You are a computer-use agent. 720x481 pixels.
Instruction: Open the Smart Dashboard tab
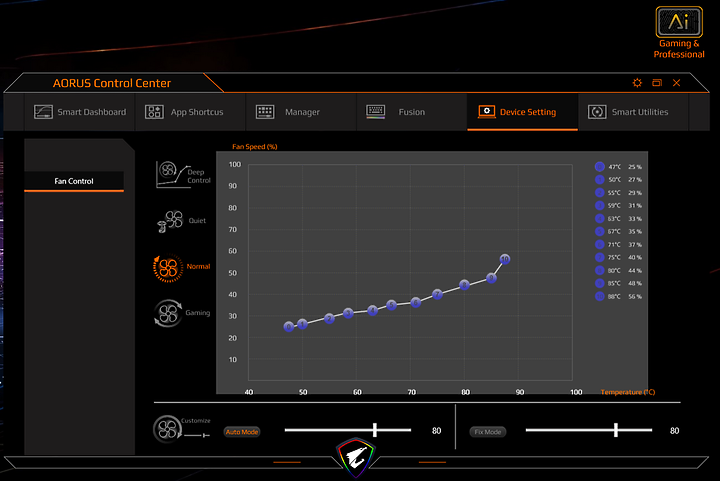80,112
